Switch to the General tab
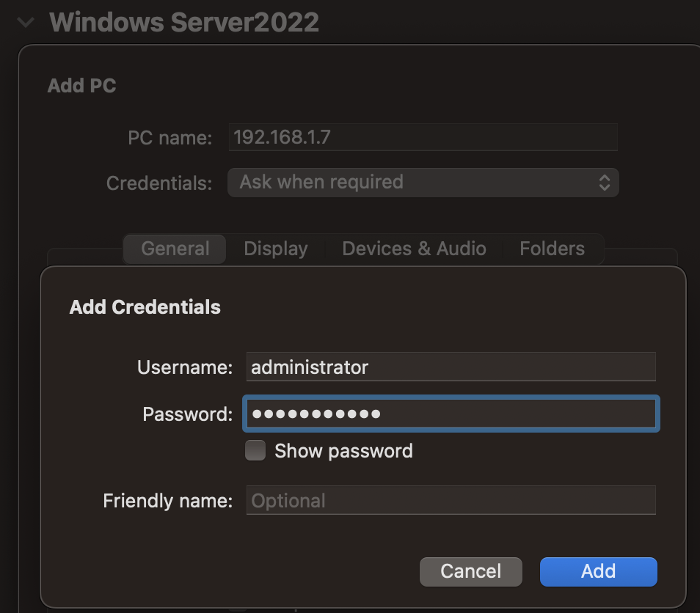This screenshot has height=613, width=700. [x=175, y=249]
